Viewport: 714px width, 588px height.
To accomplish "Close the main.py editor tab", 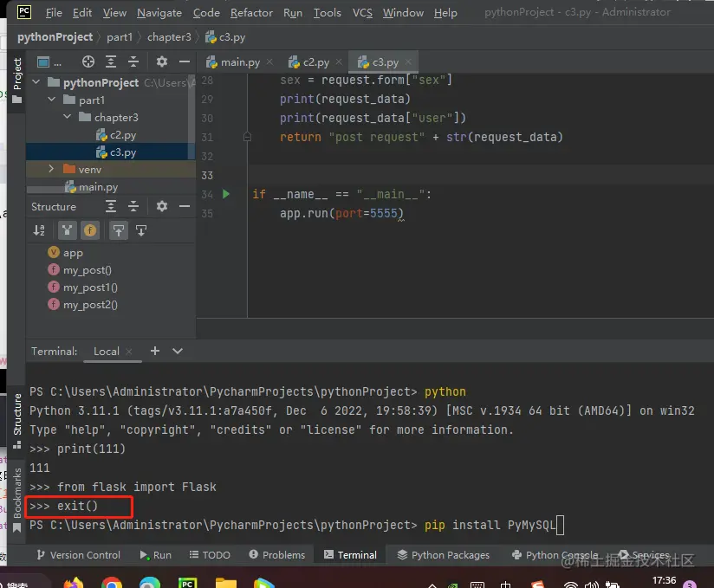I will tap(269, 61).
